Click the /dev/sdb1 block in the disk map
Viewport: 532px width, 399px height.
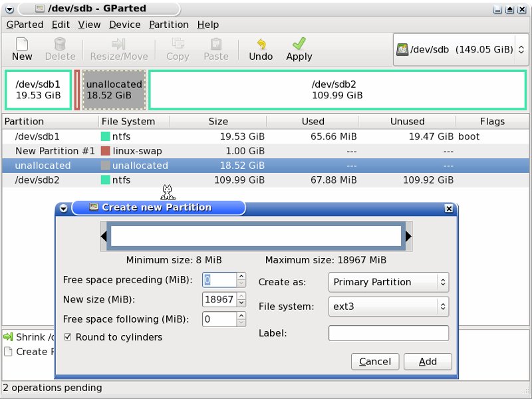tap(39, 90)
